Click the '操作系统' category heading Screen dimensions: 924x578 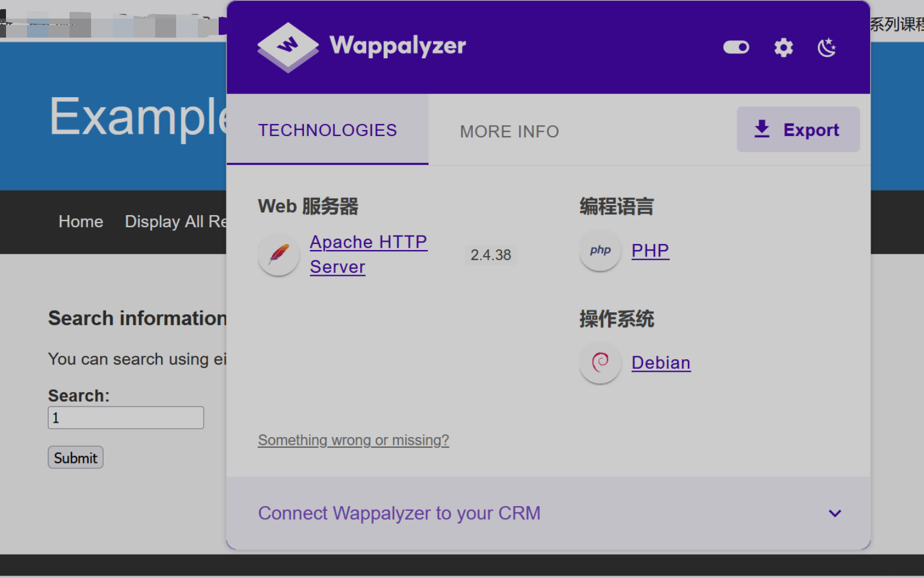coord(616,319)
